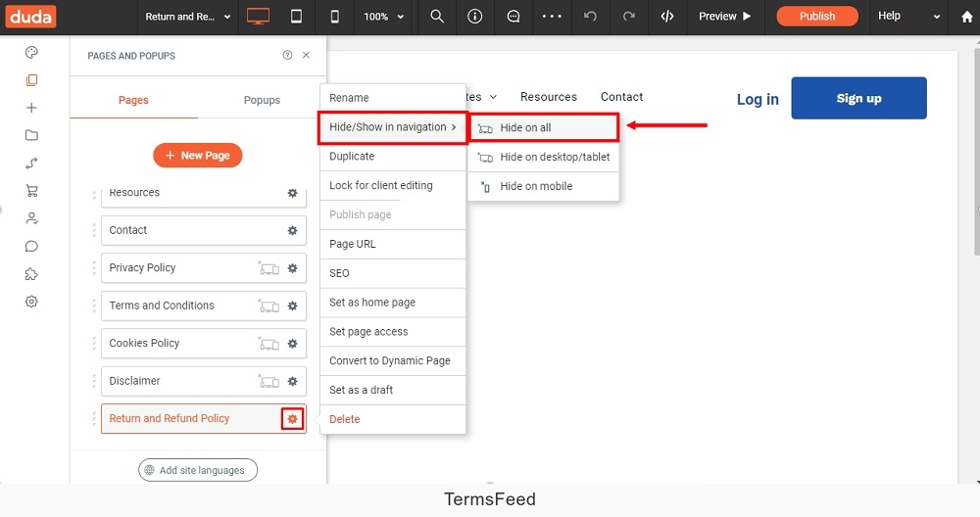This screenshot has width=980, height=517.
Task: Click the info circle icon in top bar
Action: pos(475,17)
